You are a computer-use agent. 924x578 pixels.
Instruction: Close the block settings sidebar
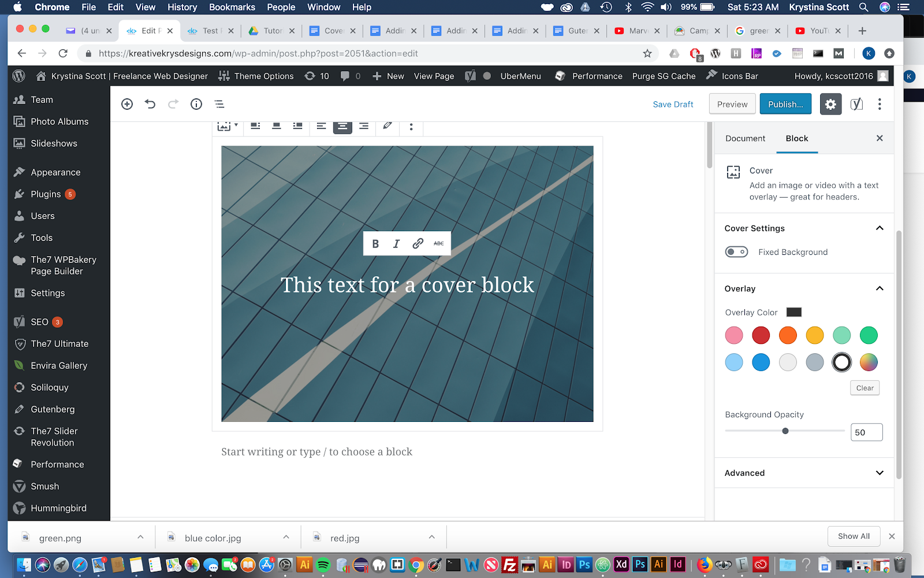click(x=880, y=138)
